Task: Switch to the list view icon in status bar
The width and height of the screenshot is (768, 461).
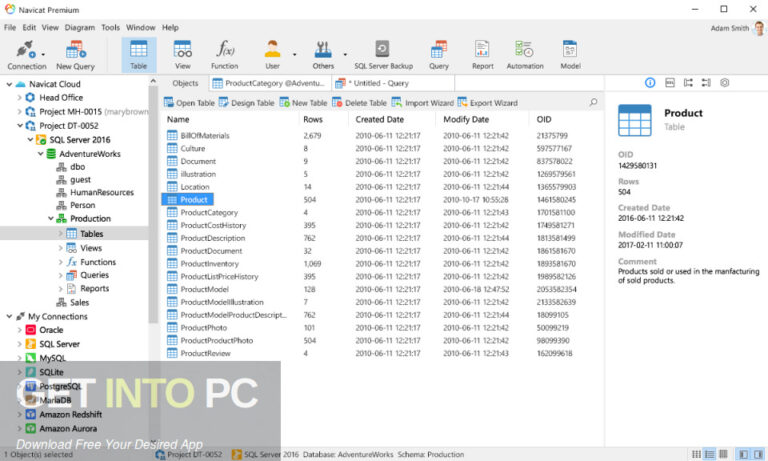Action: coord(709,454)
